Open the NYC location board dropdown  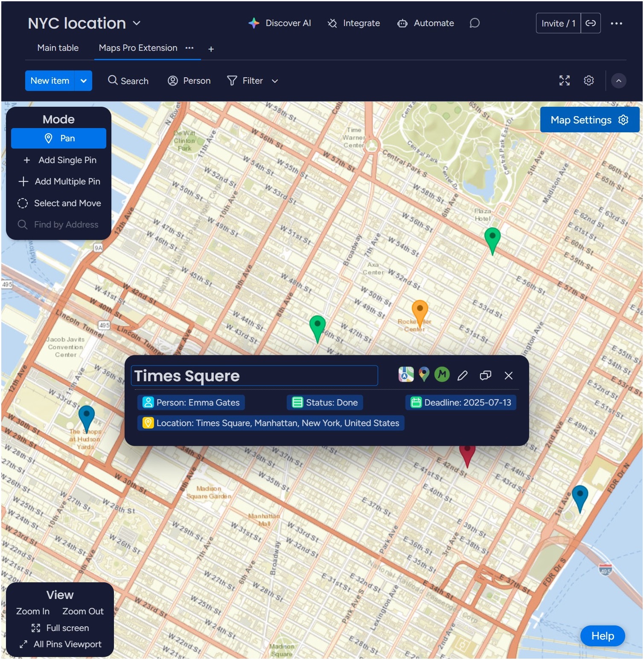136,23
